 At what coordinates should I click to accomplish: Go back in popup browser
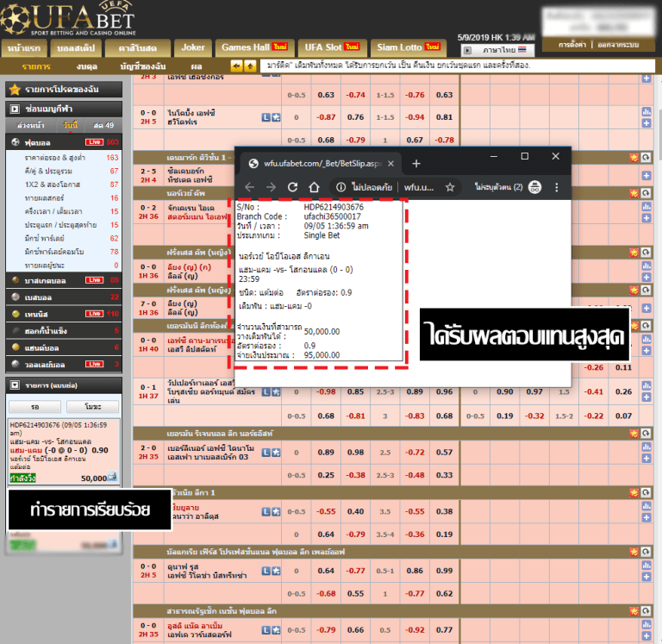click(249, 187)
